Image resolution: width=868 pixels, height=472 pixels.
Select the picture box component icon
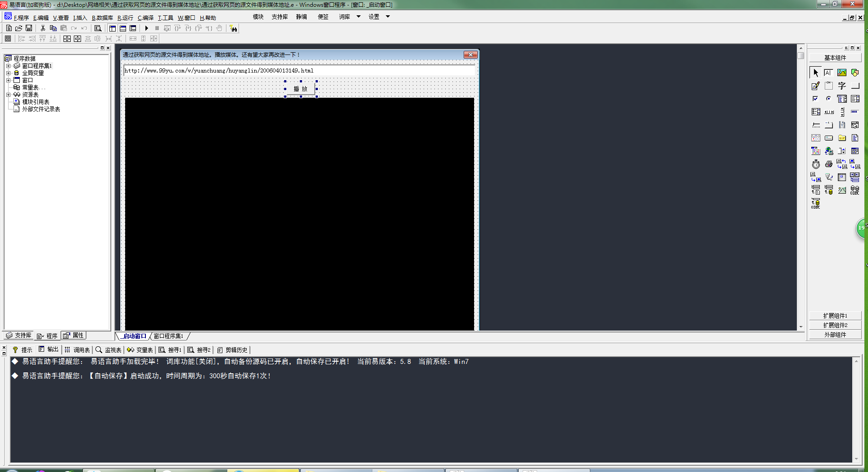[841, 73]
